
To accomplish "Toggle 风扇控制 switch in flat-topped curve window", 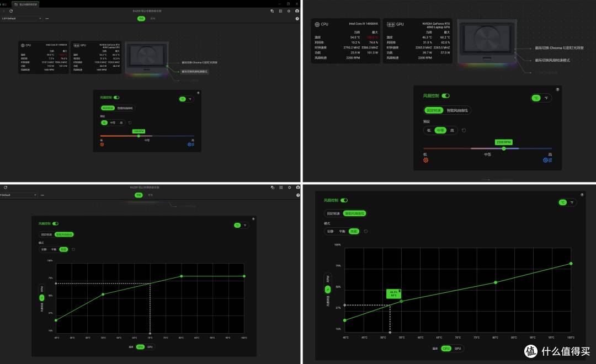I will click(x=56, y=224).
